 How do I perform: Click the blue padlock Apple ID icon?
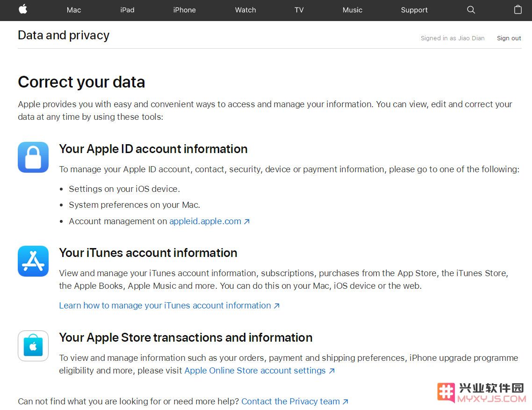(33, 157)
